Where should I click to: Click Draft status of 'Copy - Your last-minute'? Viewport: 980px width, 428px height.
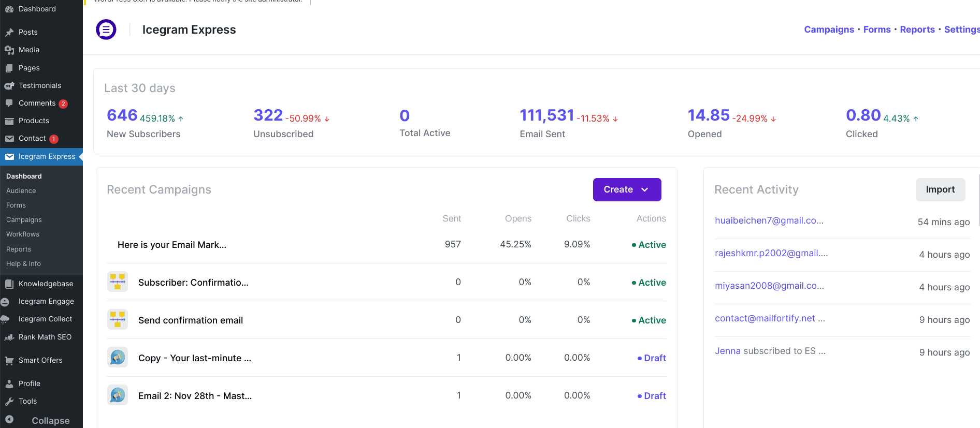point(652,358)
